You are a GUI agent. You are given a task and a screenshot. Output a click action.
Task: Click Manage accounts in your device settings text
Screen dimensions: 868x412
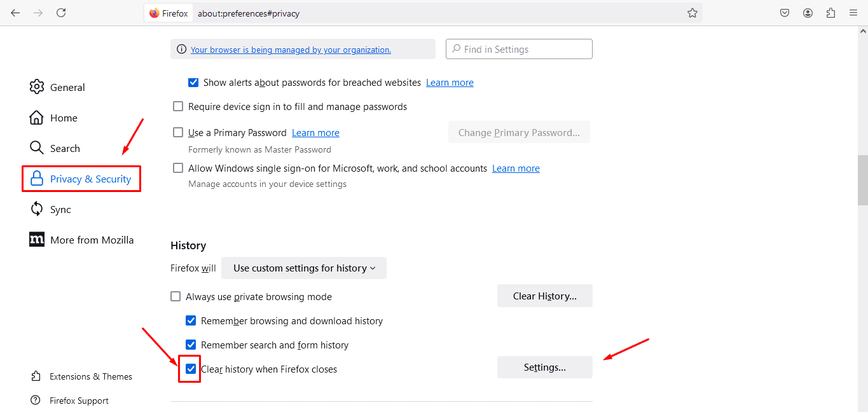coord(267,184)
